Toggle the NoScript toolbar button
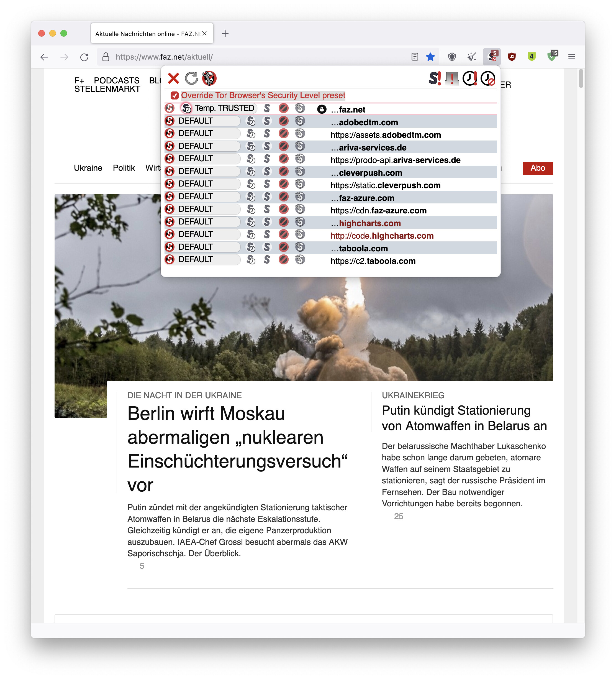This screenshot has width=616, height=679. pyautogui.click(x=491, y=57)
